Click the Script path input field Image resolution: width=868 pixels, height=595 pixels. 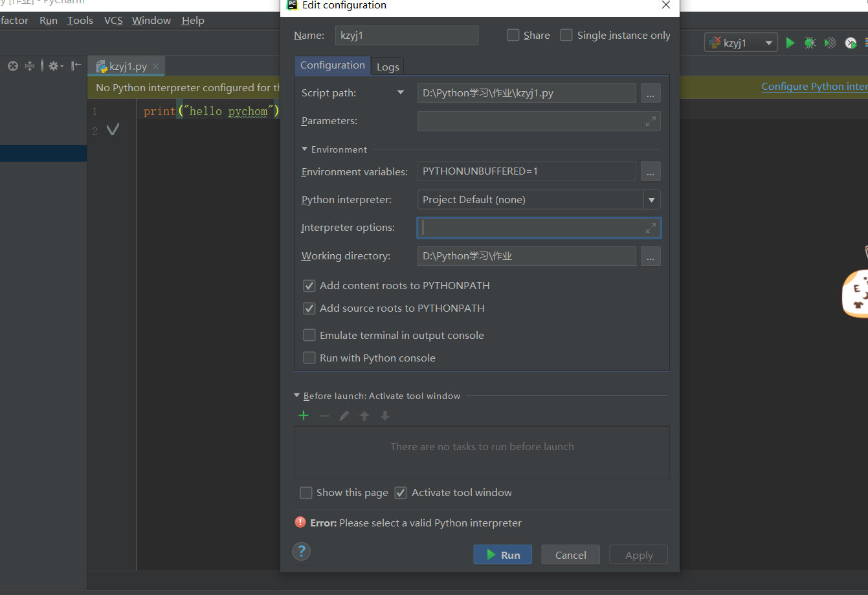click(527, 93)
